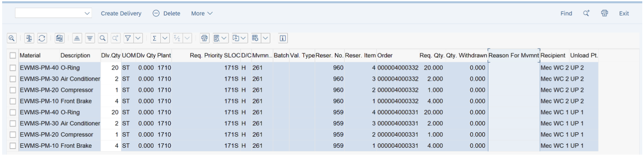Image resolution: width=644 pixels, height=155 pixels.
Task: Click the Reason For Mvmnt column header
Action: (514, 55)
